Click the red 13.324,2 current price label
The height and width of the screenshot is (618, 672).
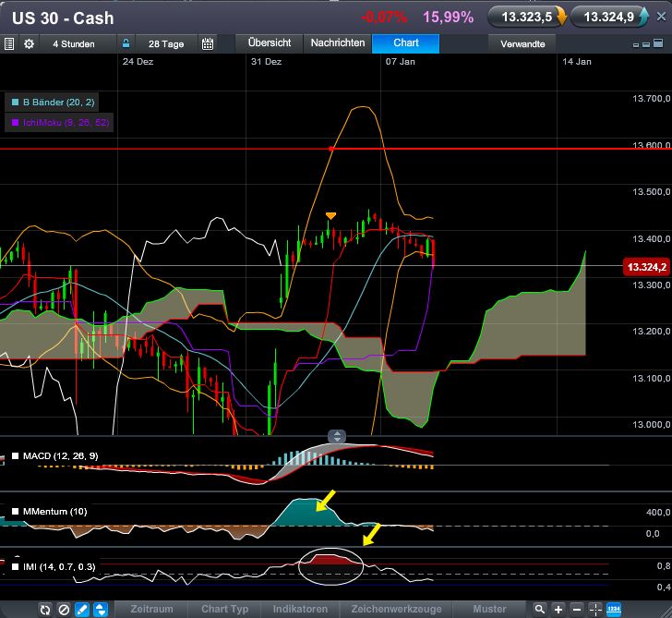(x=646, y=267)
